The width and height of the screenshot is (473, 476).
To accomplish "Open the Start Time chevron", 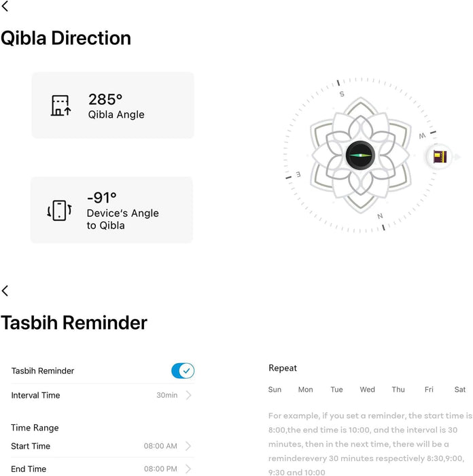I will point(188,446).
